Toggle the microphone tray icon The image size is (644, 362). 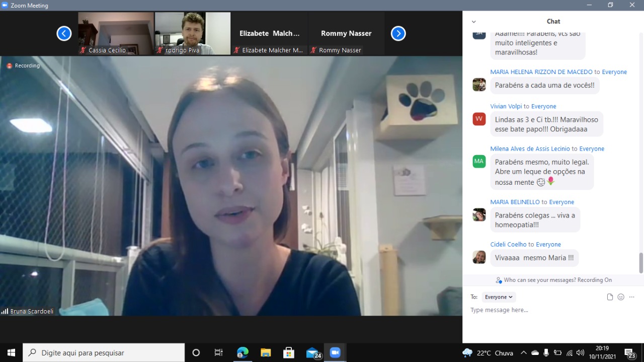point(546,352)
